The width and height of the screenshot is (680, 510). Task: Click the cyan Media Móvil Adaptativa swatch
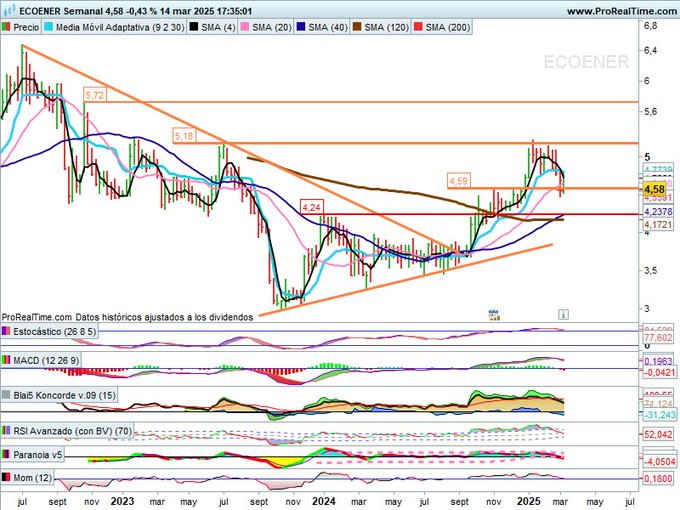[x=49, y=27]
